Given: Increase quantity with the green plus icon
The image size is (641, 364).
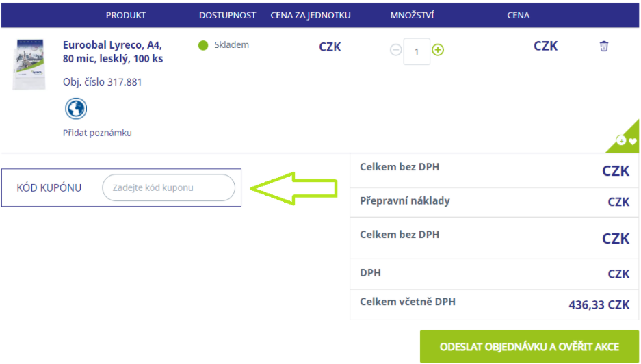Looking at the screenshot, I should [x=438, y=50].
